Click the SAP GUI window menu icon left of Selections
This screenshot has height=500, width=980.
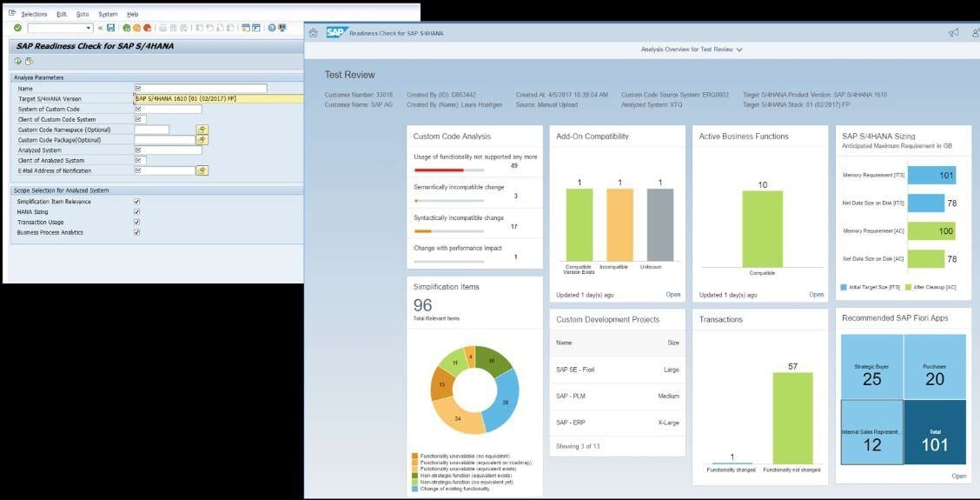[12, 13]
